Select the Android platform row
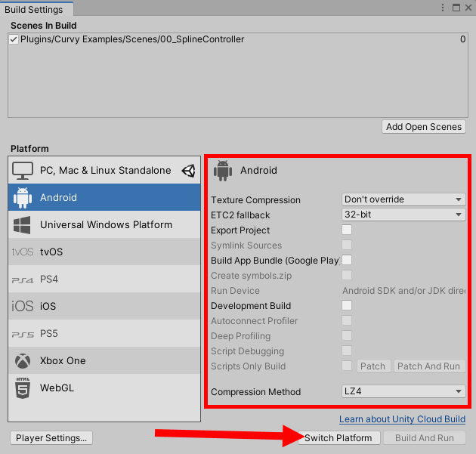 click(104, 197)
